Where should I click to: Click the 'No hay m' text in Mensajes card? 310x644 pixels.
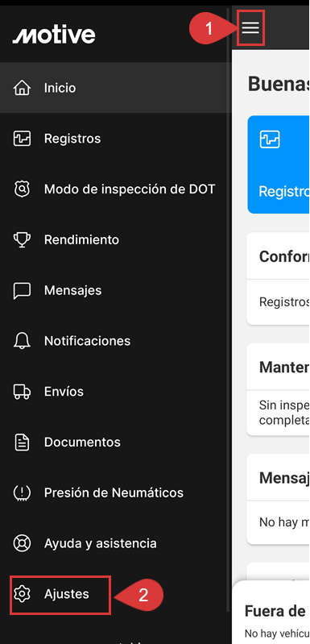point(283,522)
